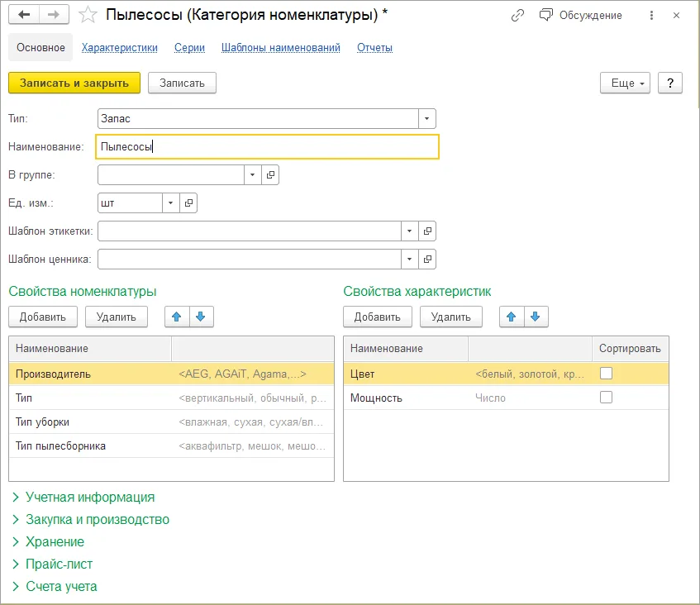Open help with the question mark button
This screenshot has height=605, width=700.
coord(670,83)
